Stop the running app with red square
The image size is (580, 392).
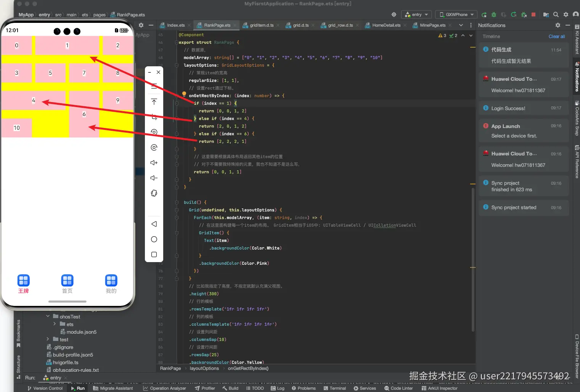click(x=533, y=14)
